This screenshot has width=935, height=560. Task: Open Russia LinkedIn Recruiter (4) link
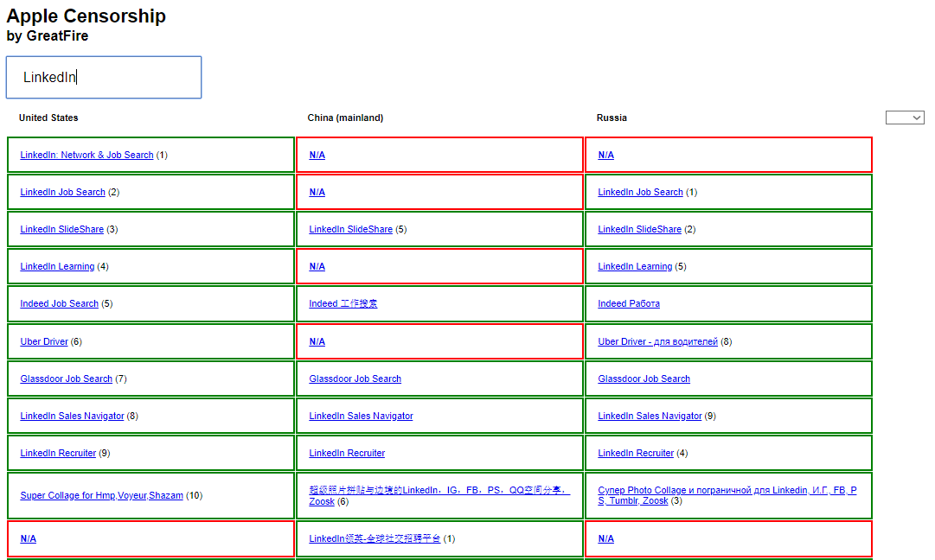[636, 453]
